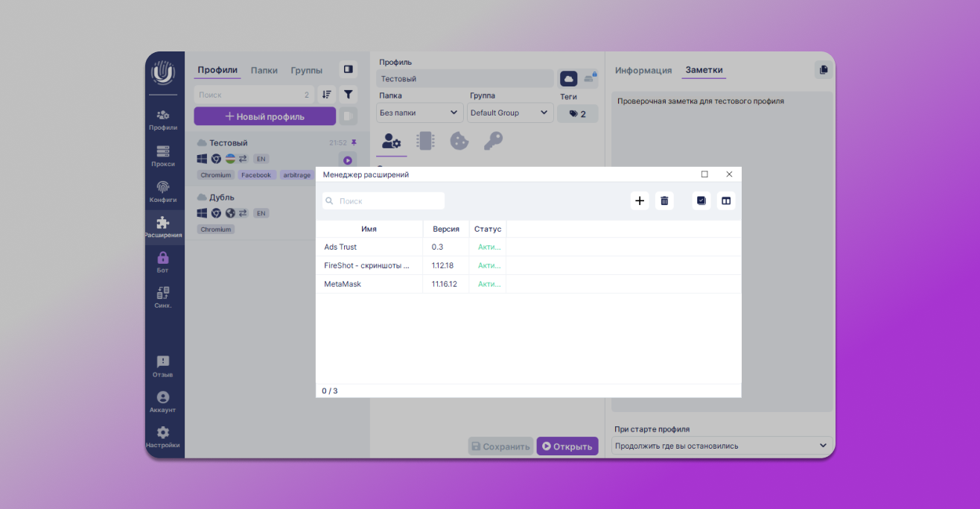Open Настройки gear in sidebar
The width and height of the screenshot is (980, 509).
[x=163, y=437]
